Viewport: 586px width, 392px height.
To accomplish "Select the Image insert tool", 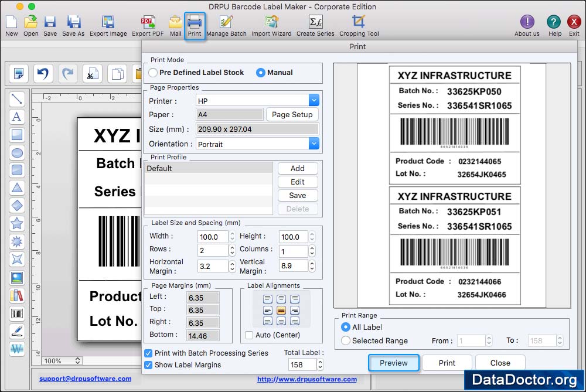I will 17,278.
